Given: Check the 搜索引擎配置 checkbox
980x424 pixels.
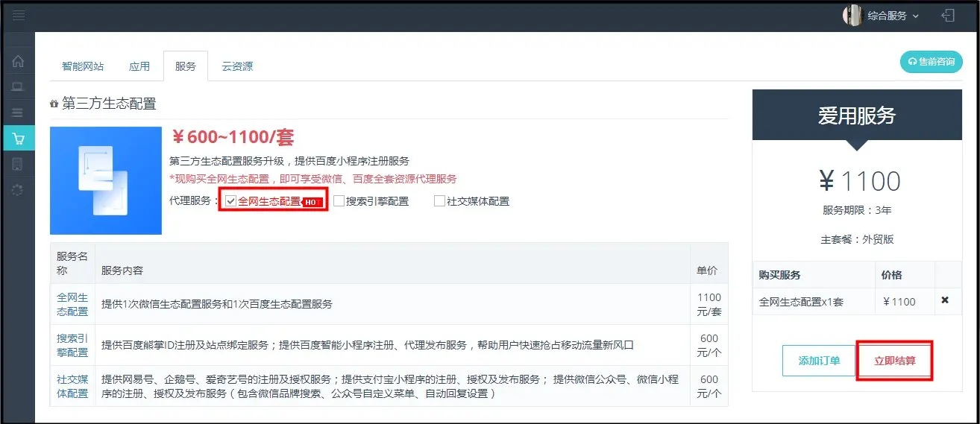Looking at the screenshot, I should click(x=339, y=201).
